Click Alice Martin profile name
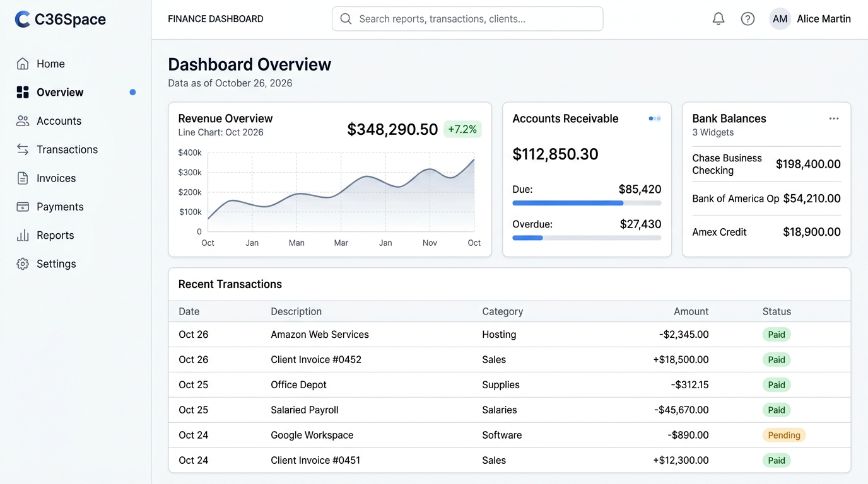Viewport: 868px width, 484px height. pos(824,19)
